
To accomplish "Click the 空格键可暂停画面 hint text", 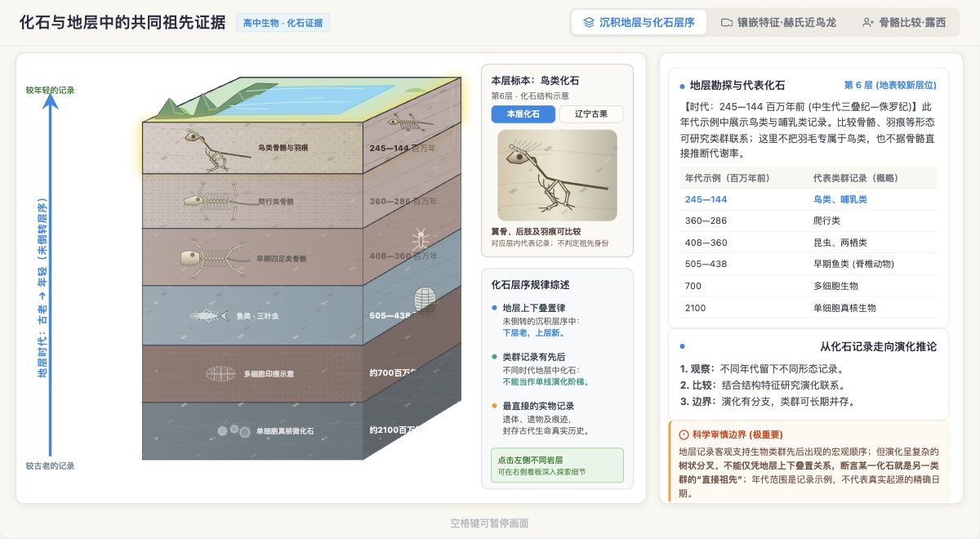I will [x=490, y=523].
